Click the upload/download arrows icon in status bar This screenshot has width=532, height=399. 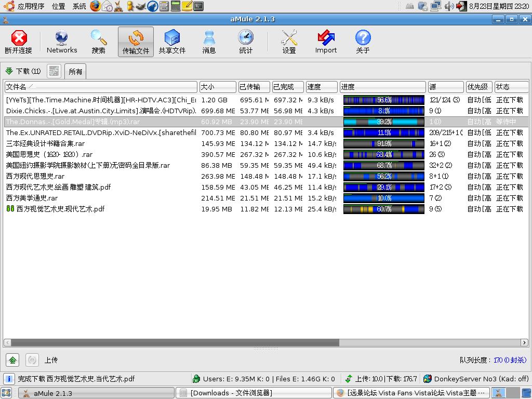[x=349, y=379]
